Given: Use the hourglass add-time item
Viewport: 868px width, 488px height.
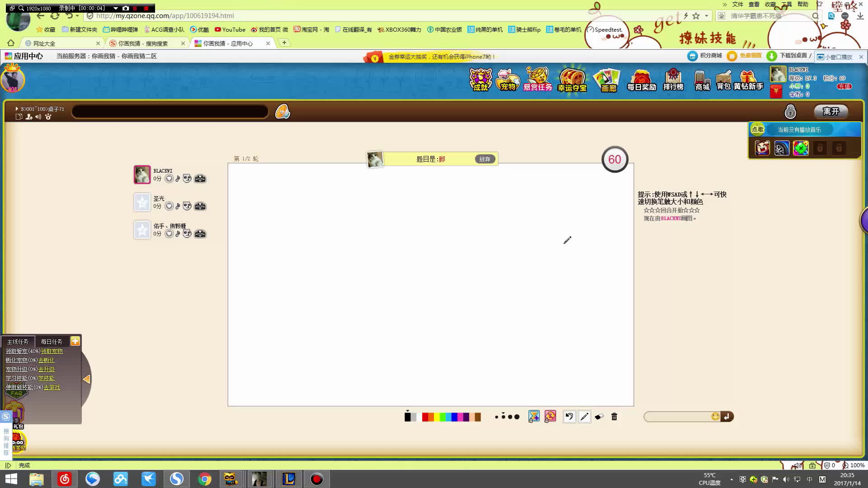Looking at the screenshot, I should click(x=534, y=416).
